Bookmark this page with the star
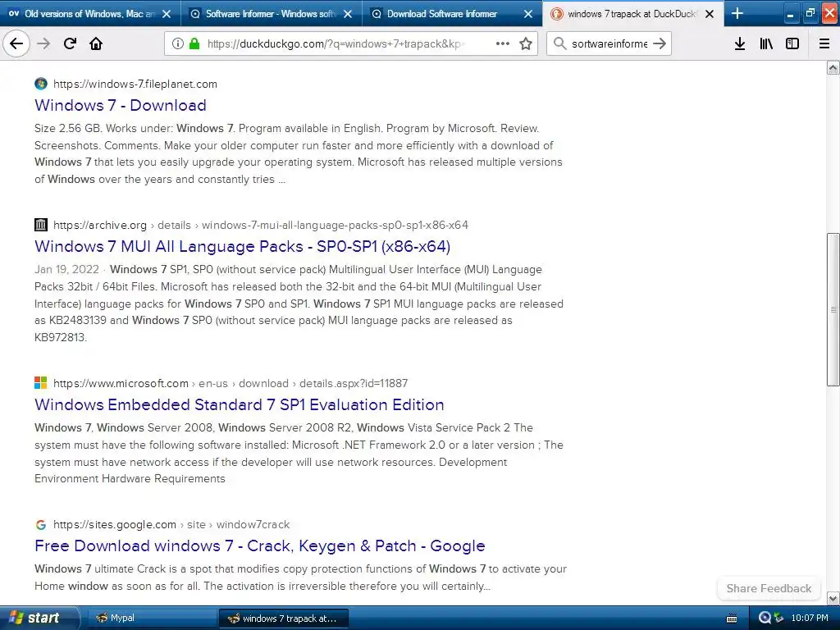 [526, 43]
